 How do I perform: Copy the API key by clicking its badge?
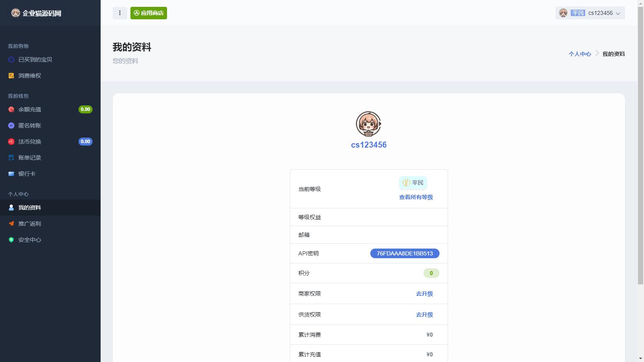pyautogui.click(x=405, y=253)
